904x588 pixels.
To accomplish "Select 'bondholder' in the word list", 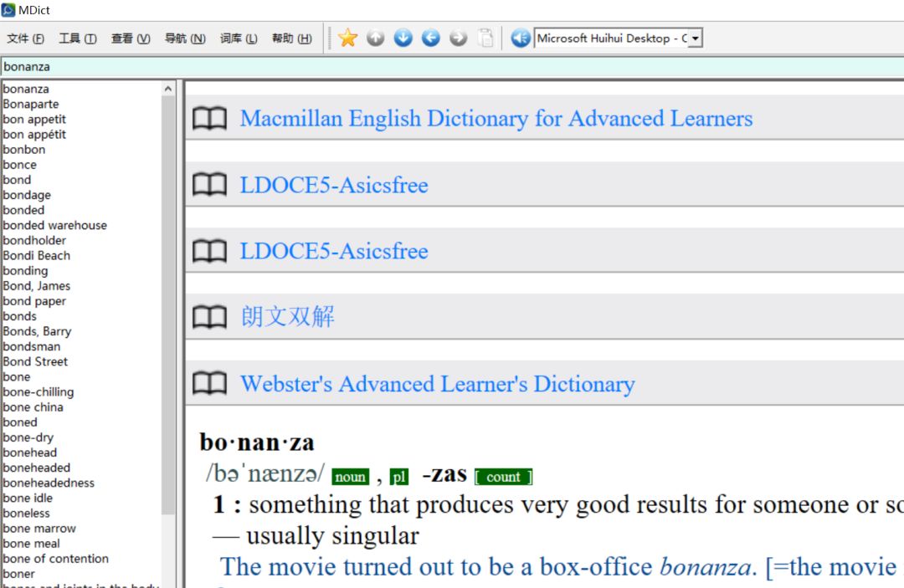I will 34,241.
